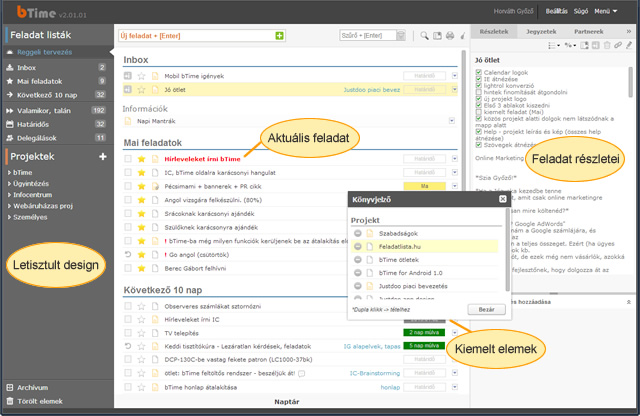This screenshot has width=640, height=416.
Task: Open Beállítás settings link
Action: pyautogui.click(x=556, y=11)
